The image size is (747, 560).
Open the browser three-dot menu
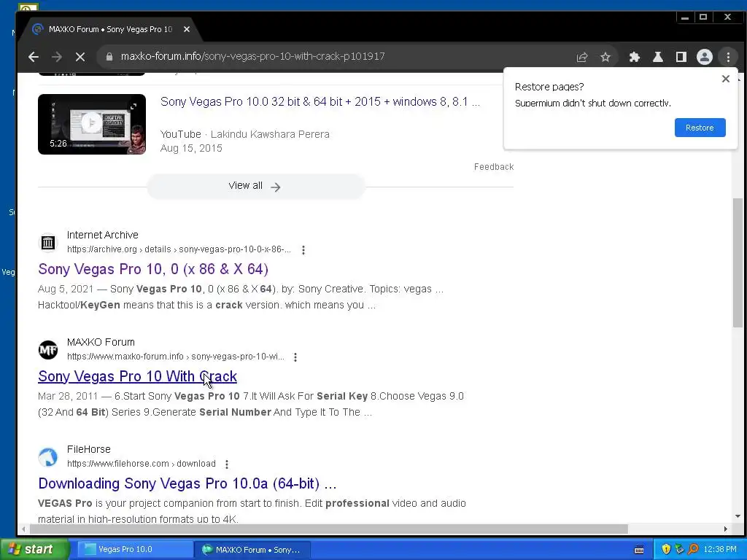click(728, 57)
